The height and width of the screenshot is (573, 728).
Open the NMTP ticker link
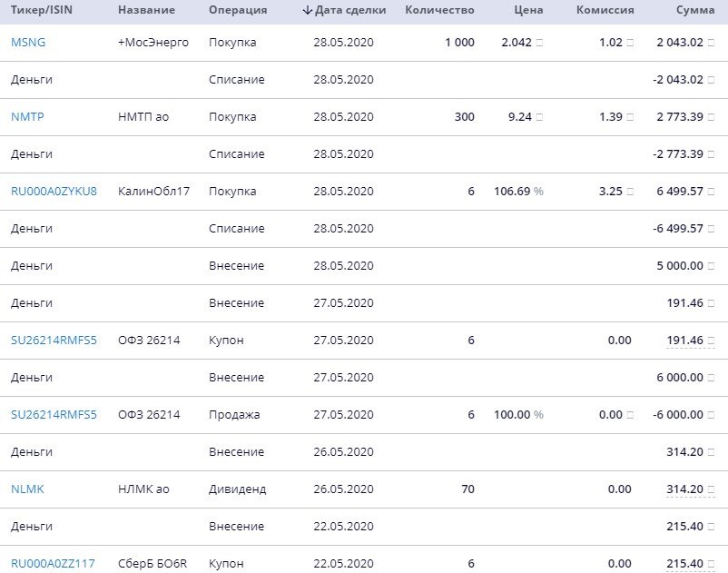pos(27,116)
